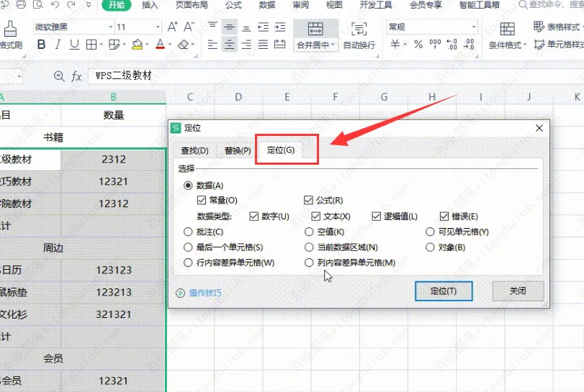Switch to the 替换(P) tab

tap(237, 150)
